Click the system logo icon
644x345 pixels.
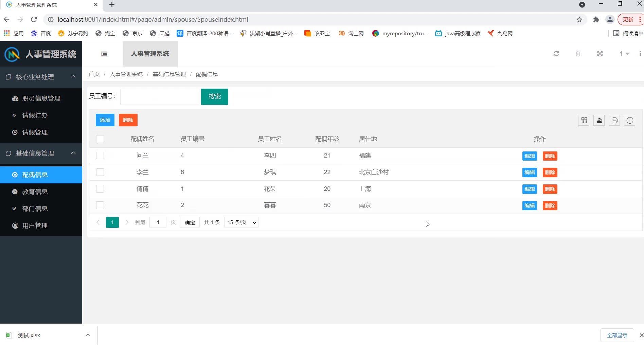pyautogui.click(x=12, y=54)
